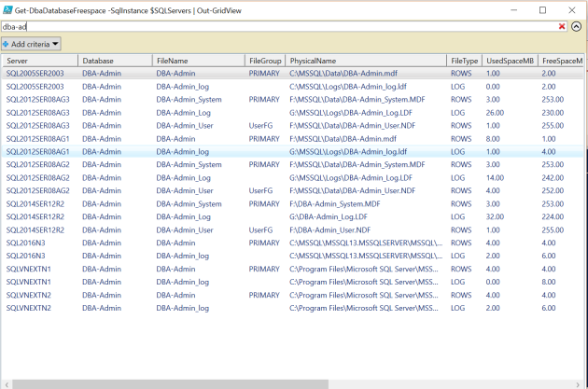The height and width of the screenshot is (389, 588).
Task: Sort by the FileType column header
Action: [464, 61]
